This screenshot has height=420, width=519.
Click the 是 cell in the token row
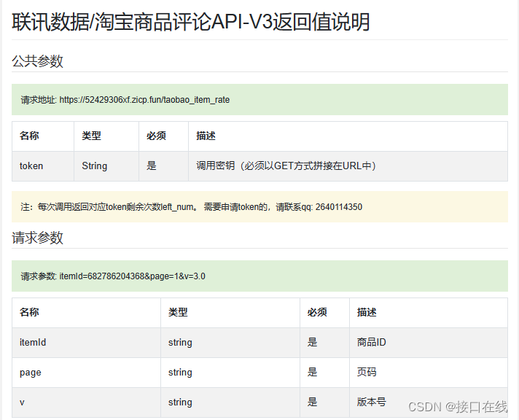pyautogui.click(x=163, y=166)
